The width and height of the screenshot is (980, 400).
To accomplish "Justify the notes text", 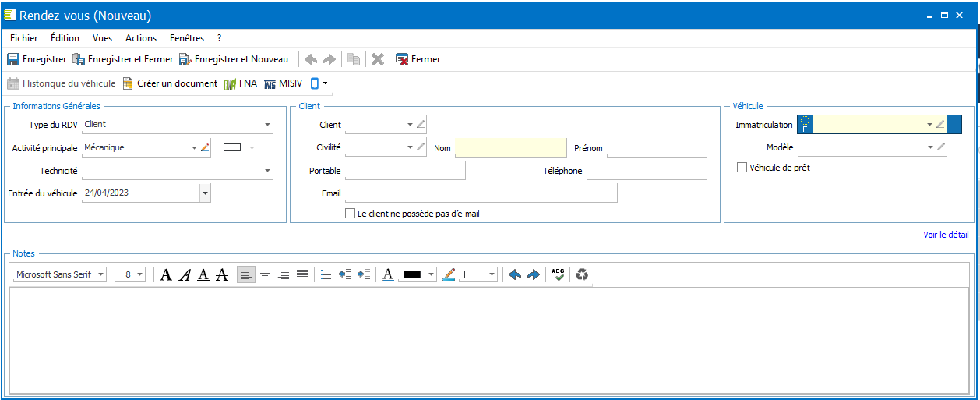I will pyautogui.click(x=302, y=274).
